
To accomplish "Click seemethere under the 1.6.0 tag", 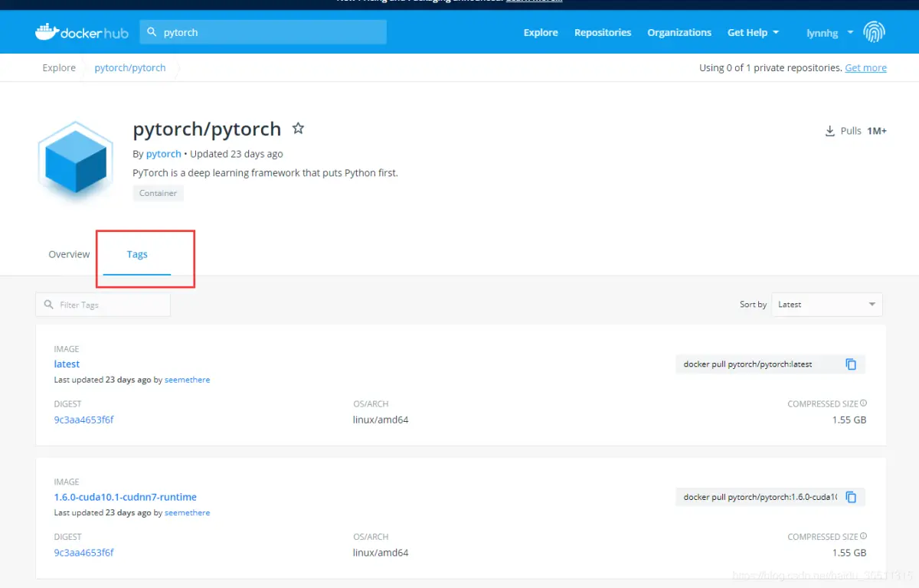I will point(187,513).
